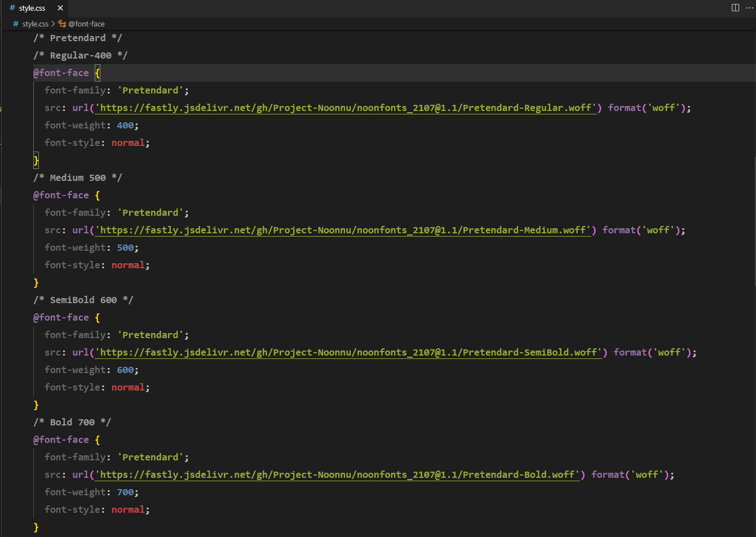Click the CSS file icon in breadcrumb
Image resolution: width=756 pixels, height=537 pixels.
click(x=16, y=24)
